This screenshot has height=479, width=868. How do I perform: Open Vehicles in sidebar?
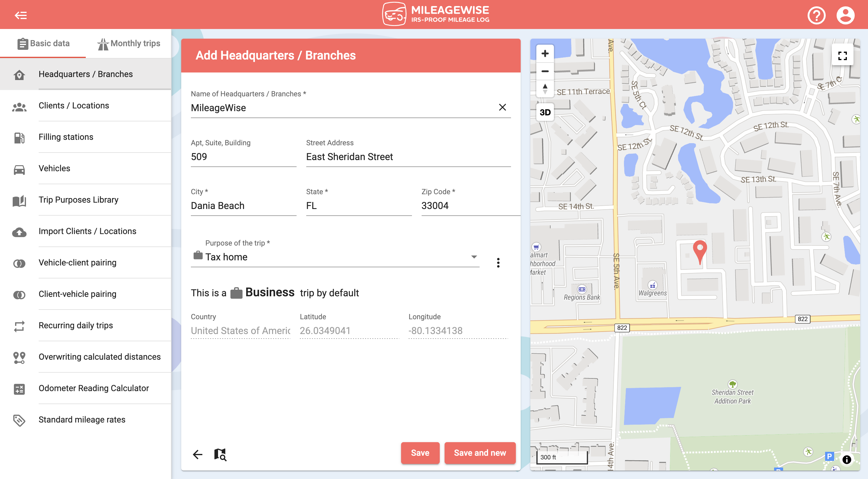(85, 168)
